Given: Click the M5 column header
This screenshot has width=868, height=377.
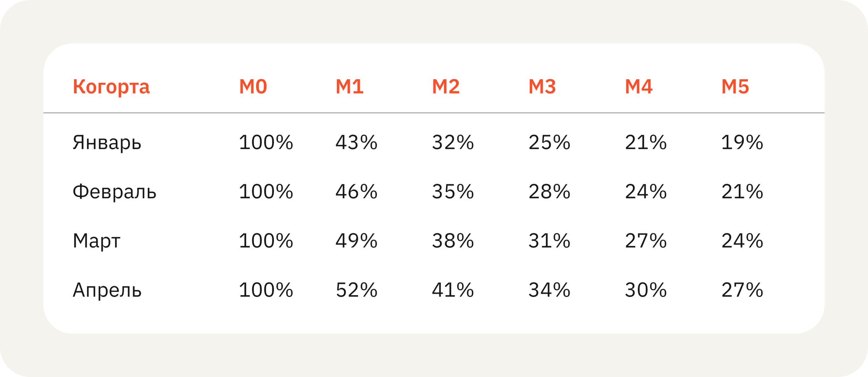Looking at the screenshot, I should coord(735,87).
